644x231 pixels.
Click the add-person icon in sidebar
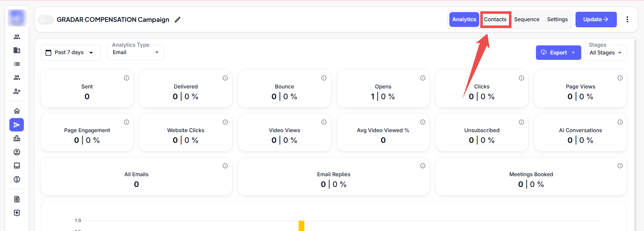(x=17, y=91)
